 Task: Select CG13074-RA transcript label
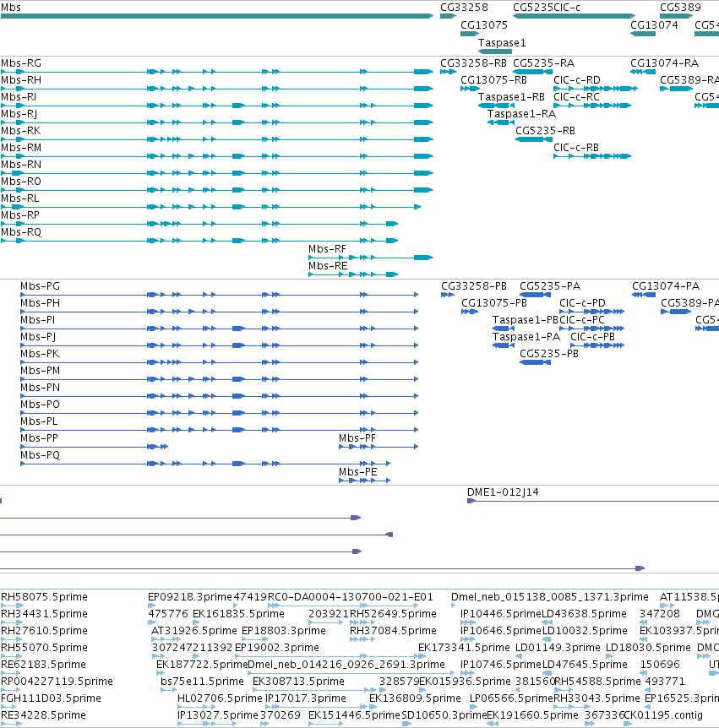[664, 63]
